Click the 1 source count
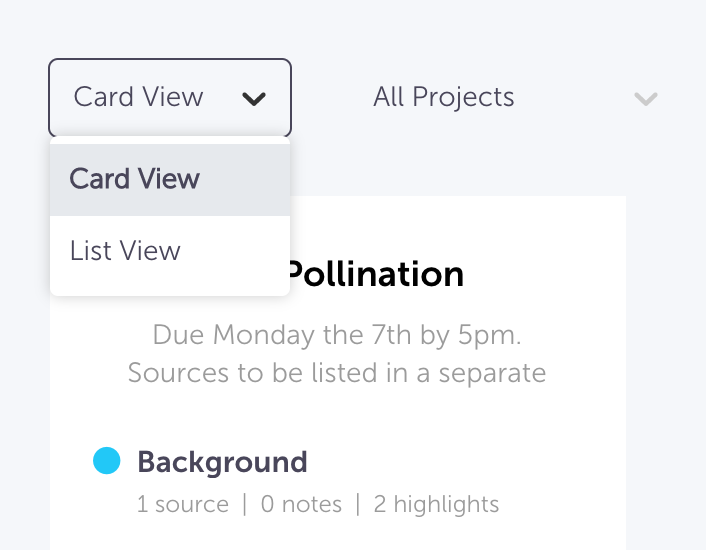The width and height of the screenshot is (706, 550). [183, 504]
